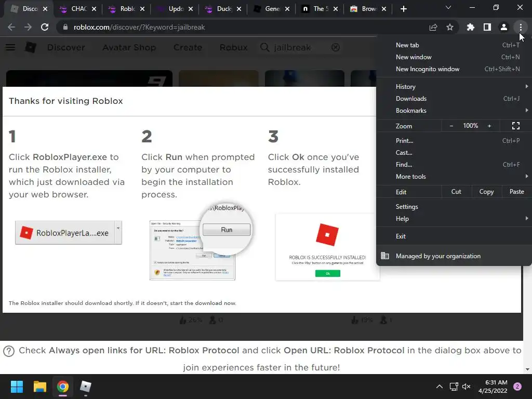Open File Explorer from the taskbar
The height and width of the screenshot is (399, 532).
(x=39, y=387)
